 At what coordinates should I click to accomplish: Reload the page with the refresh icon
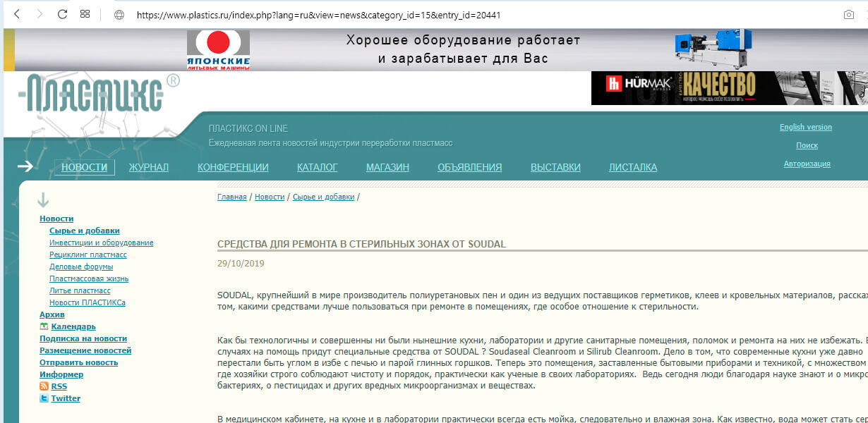[x=62, y=14]
